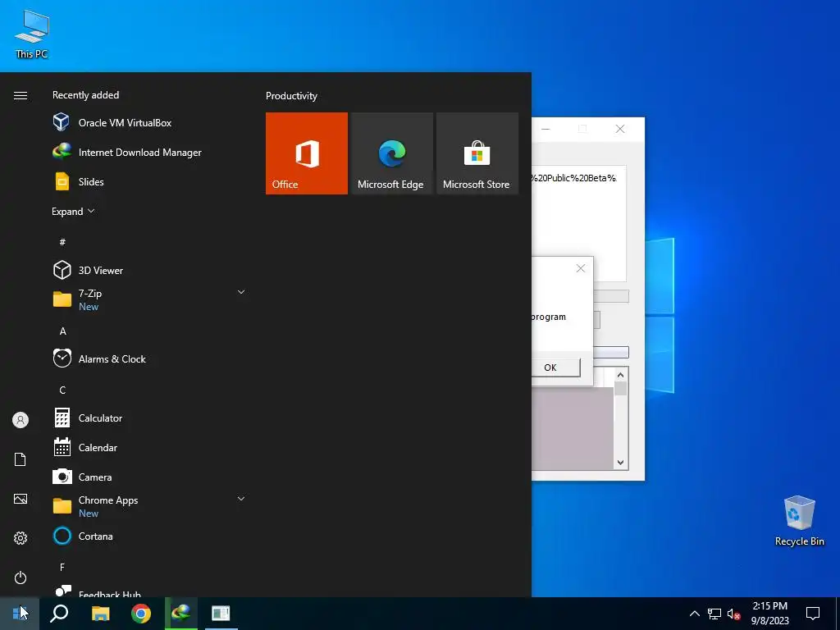
Task: Jump via the '#' letter header
Action: 62,242
